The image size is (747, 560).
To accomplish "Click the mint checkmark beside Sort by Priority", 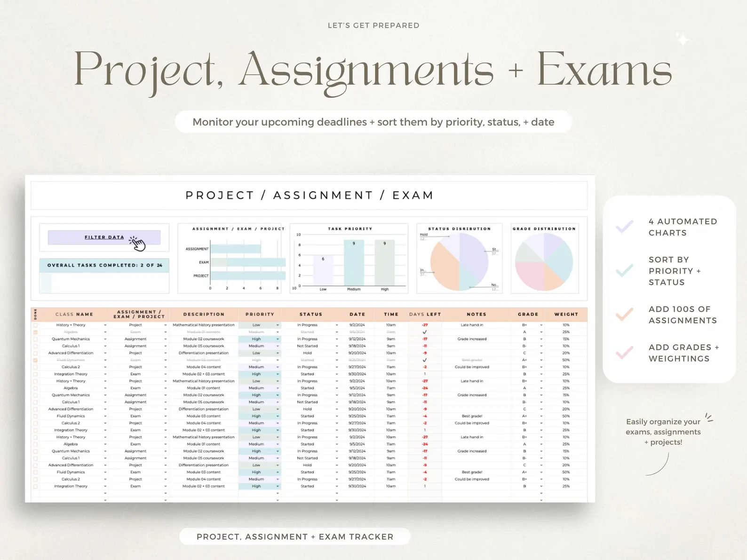I will [x=625, y=271].
